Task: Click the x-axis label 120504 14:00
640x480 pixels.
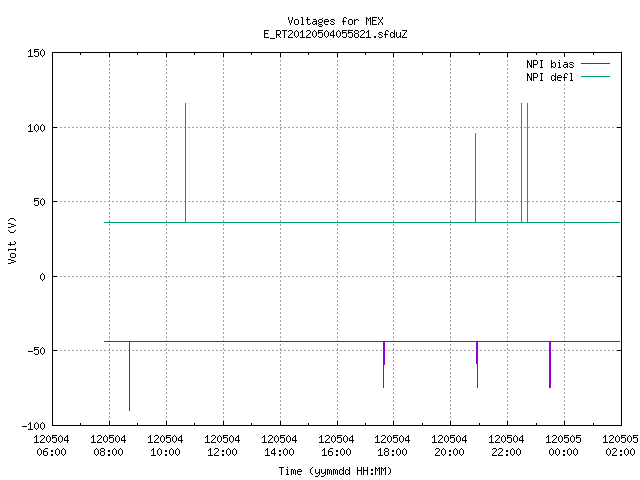Action: click(279, 446)
